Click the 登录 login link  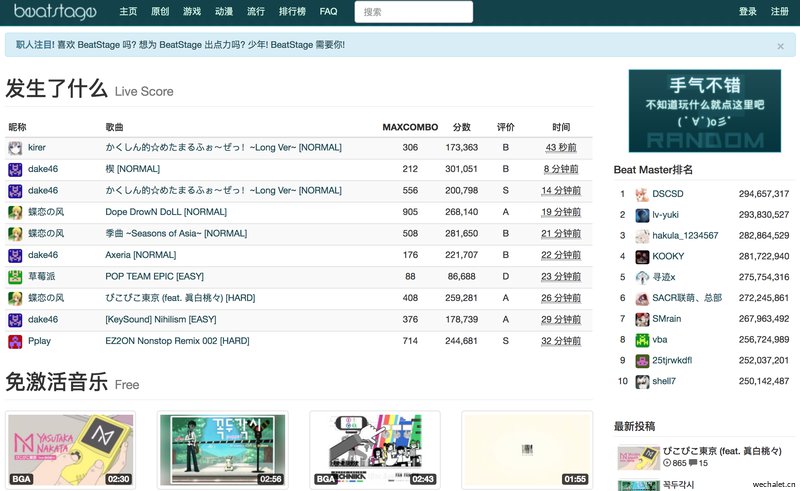click(x=747, y=11)
